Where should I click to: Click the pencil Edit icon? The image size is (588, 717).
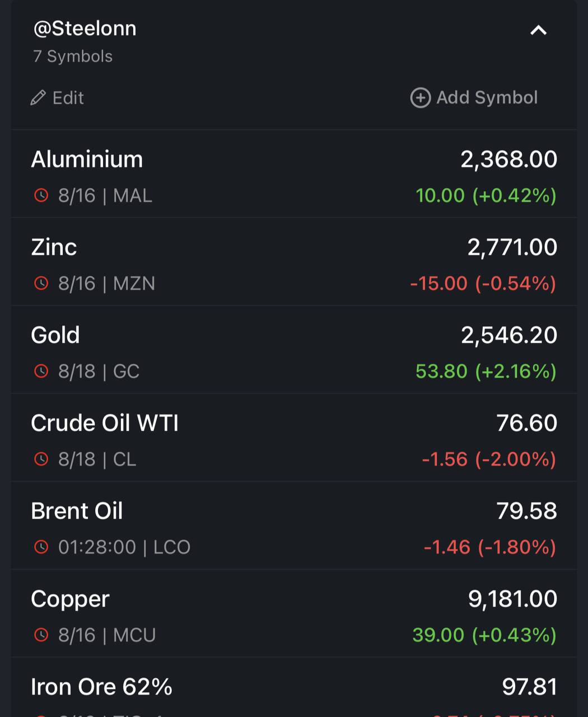click(38, 98)
